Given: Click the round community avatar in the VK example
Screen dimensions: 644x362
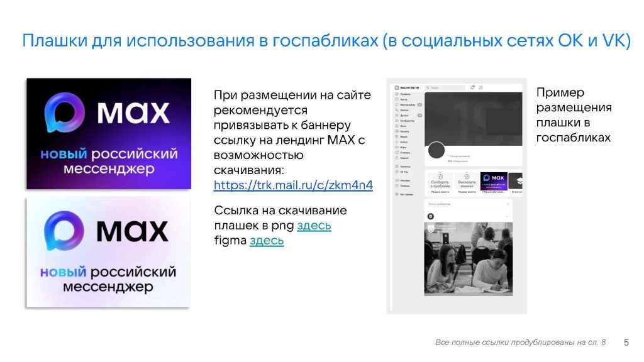Looking at the screenshot, I should coord(436,150).
